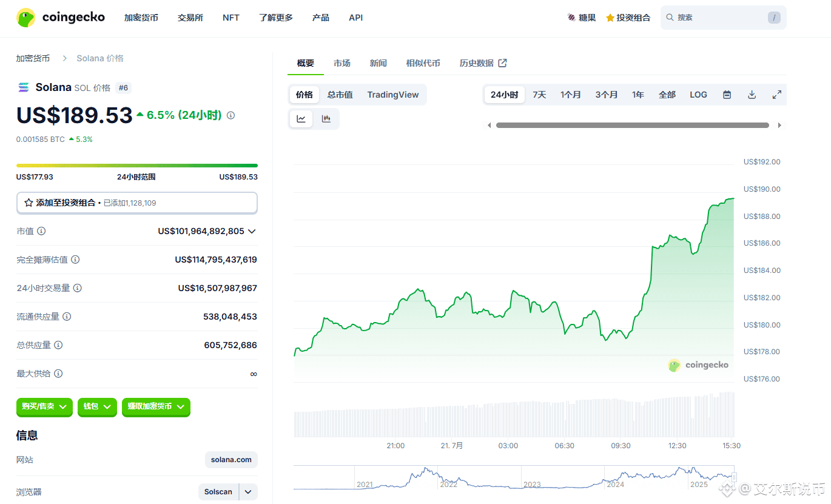Open the API top menu
Screen dimensions: 831x504
356,18
